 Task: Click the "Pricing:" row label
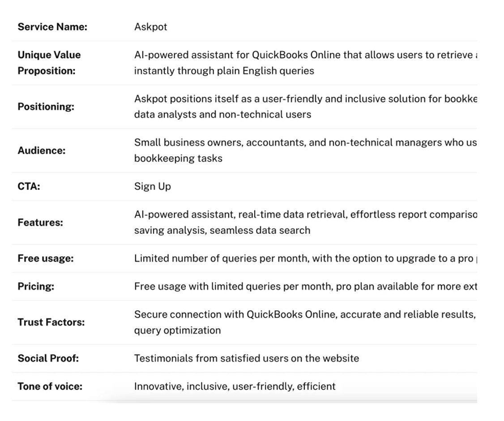click(36, 286)
